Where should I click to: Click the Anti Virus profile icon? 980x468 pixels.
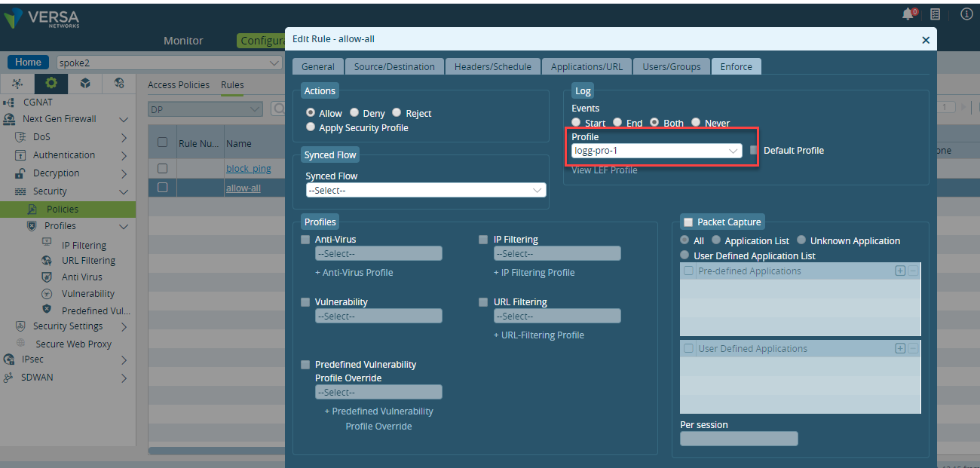pos(47,277)
